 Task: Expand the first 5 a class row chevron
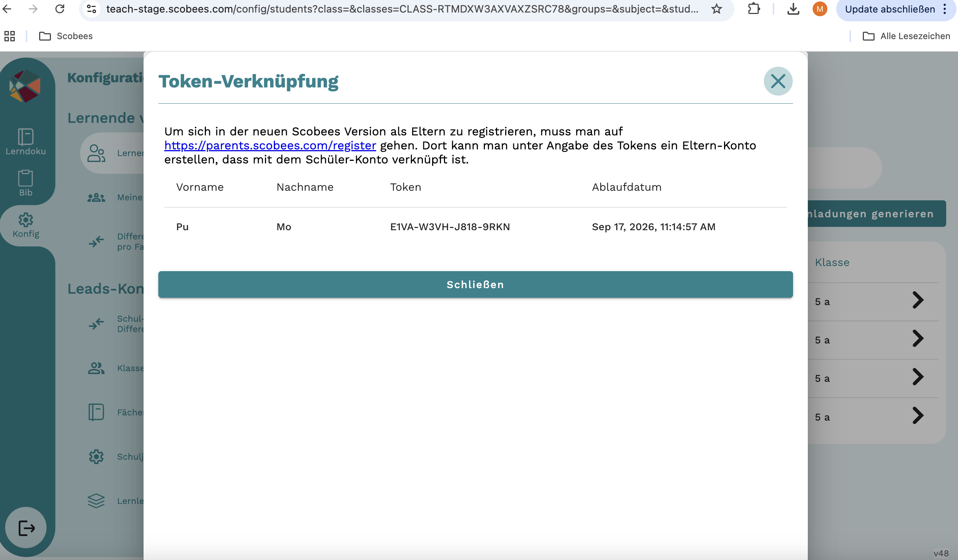(917, 301)
